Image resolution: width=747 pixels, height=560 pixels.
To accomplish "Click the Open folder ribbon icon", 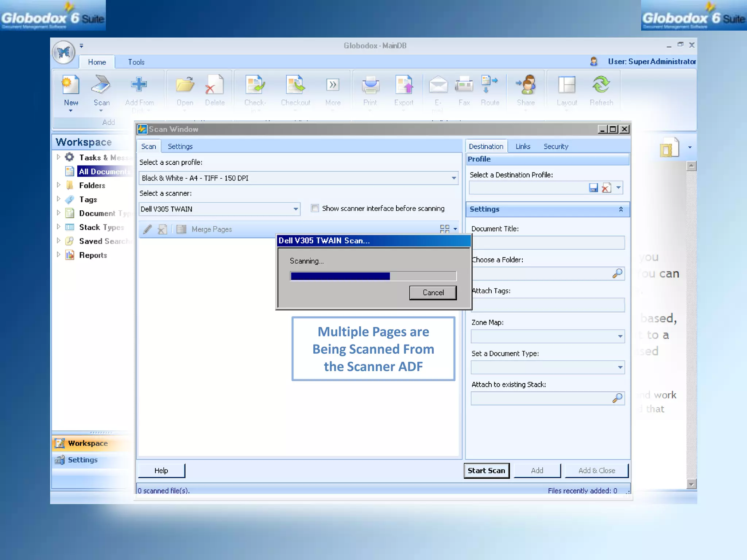I will (185, 85).
